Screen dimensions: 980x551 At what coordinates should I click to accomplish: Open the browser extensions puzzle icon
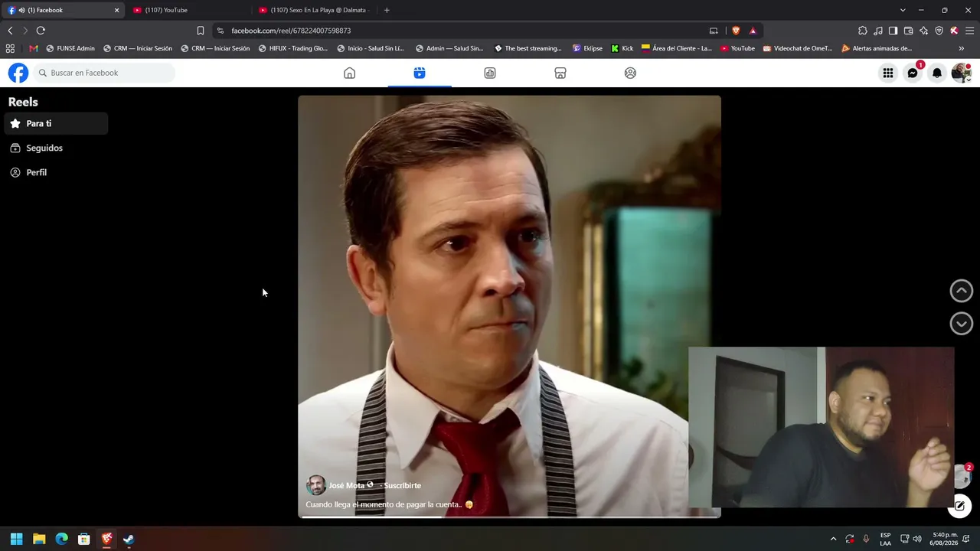pos(863,31)
